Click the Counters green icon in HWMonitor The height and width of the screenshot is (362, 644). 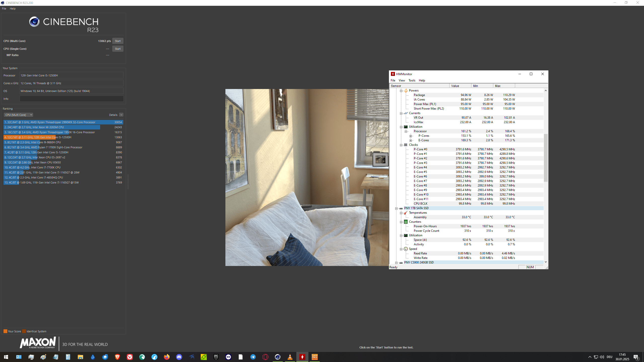coord(406,222)
